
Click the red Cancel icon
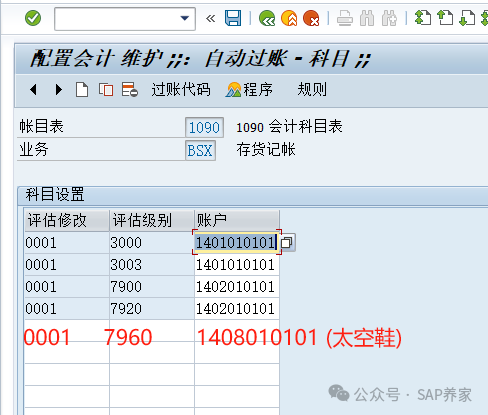pos(311,18)
